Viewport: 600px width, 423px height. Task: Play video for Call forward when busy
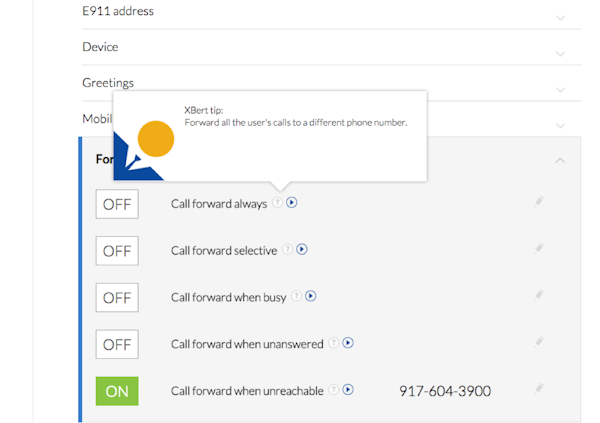tap(311, 296)
